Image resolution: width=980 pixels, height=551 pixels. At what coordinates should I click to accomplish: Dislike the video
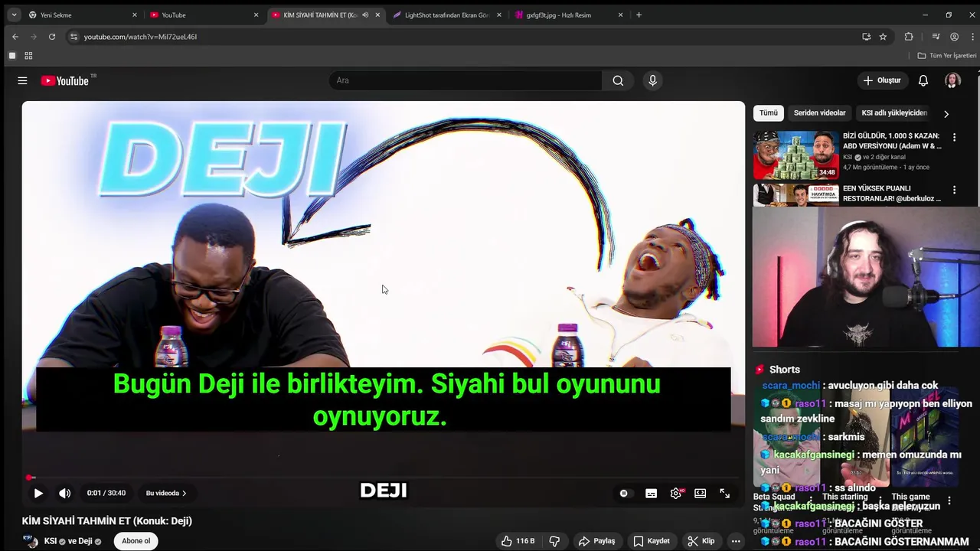click(x=554, y=541)
